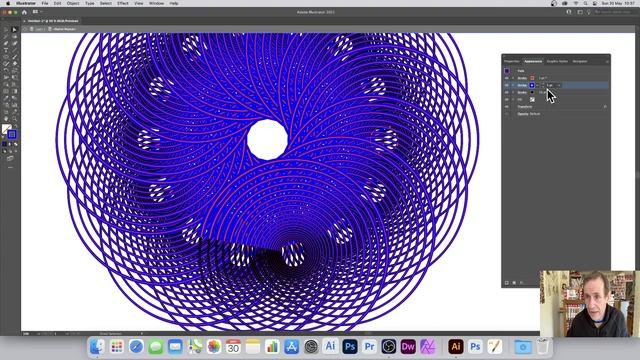The image size is (640, 360).
Task: Click the Change Screen Mode icon
Action: click(x=10, y=158)
